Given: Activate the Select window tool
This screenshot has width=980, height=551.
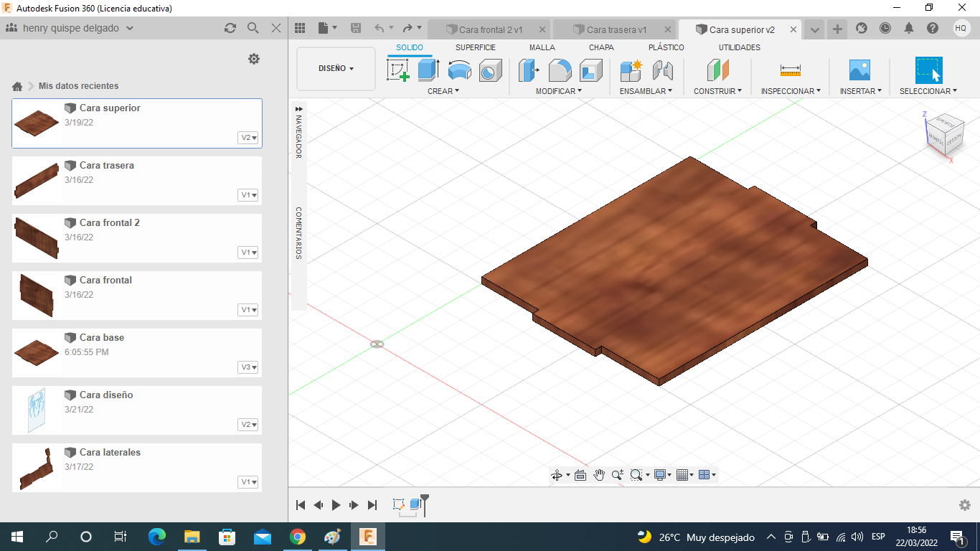Looking at the screenshot, I should 928,70.
